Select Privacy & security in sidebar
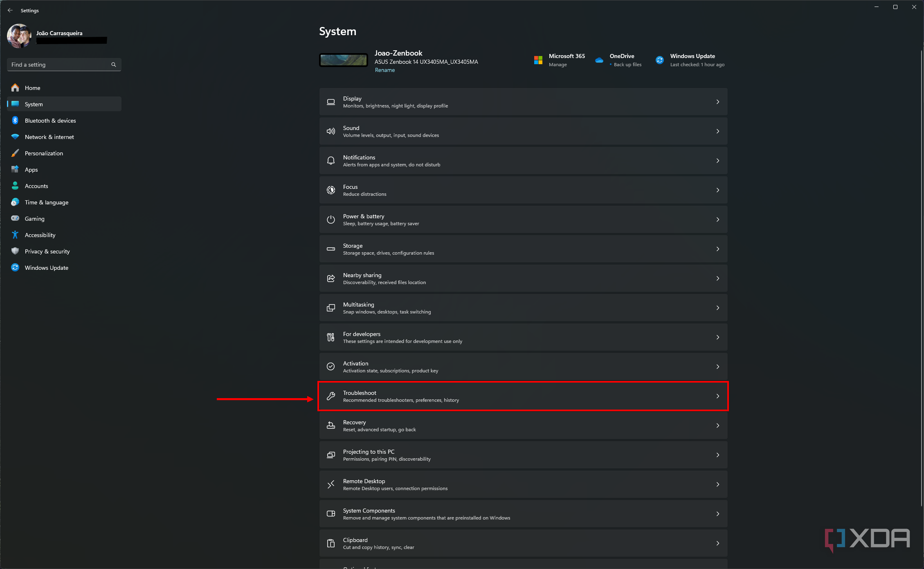924x569 pixels. (x=47, y=251)
